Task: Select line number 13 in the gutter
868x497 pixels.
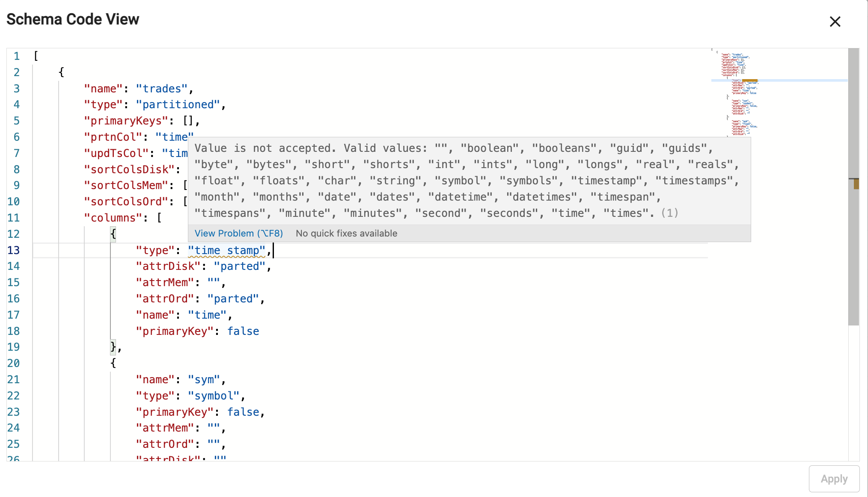Action: pyautogui.click(x=14, y=250)
